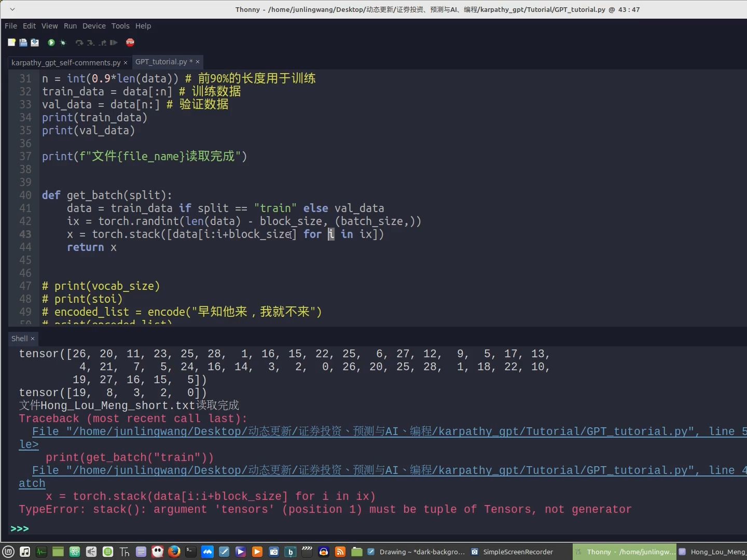The width and height of the screenshot is (747, 560).
Task: Click the Step over debug icon
Action: (79, 43)
